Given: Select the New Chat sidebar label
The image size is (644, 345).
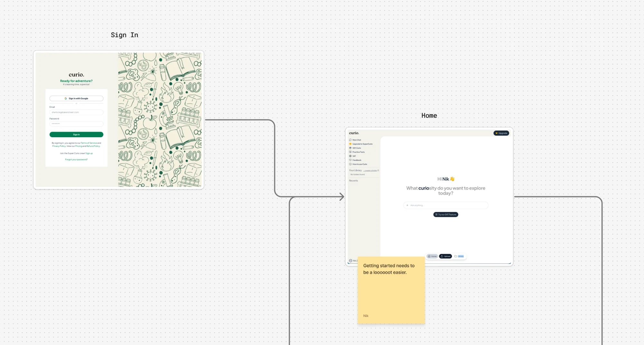Looking at the screenshot, I should [x=357, y=140].
